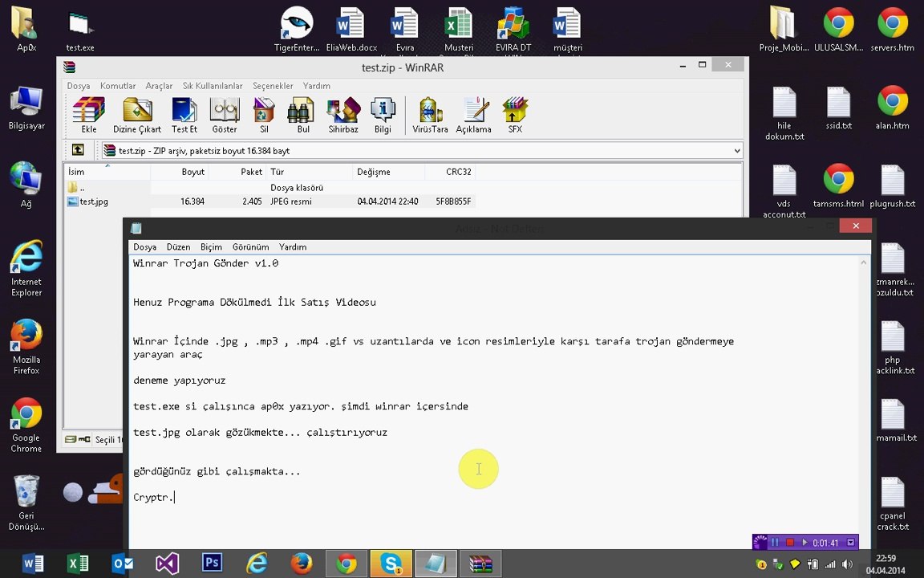Sort WinRAR list by Değişme column

coord(388,172)
